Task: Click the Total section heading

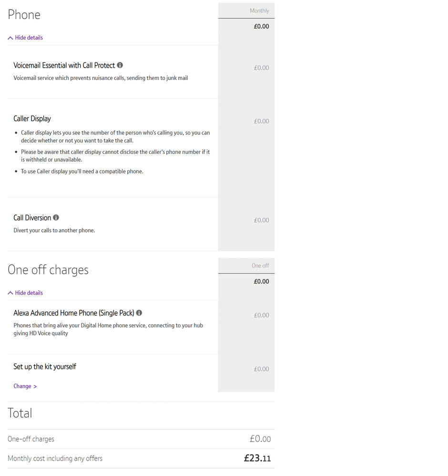Action: point(20,413)
